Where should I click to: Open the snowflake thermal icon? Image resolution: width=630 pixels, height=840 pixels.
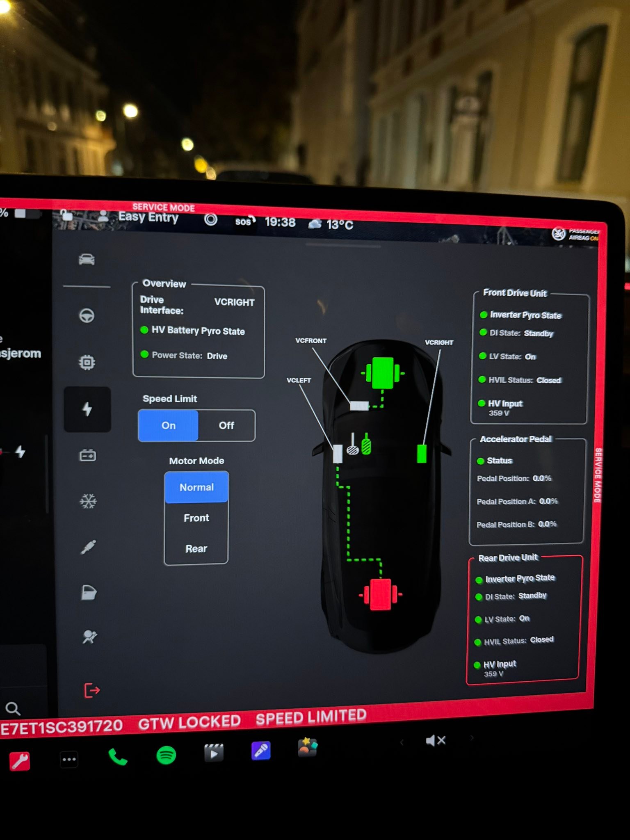click(x=88, y=501)
